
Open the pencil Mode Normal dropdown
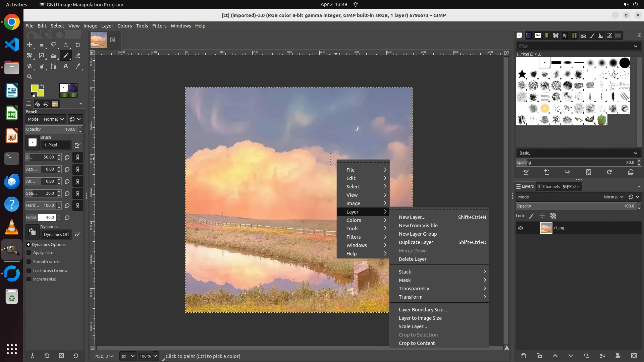(54, 119)
